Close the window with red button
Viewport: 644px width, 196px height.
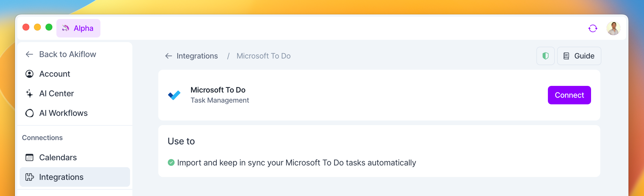point(26,27)
